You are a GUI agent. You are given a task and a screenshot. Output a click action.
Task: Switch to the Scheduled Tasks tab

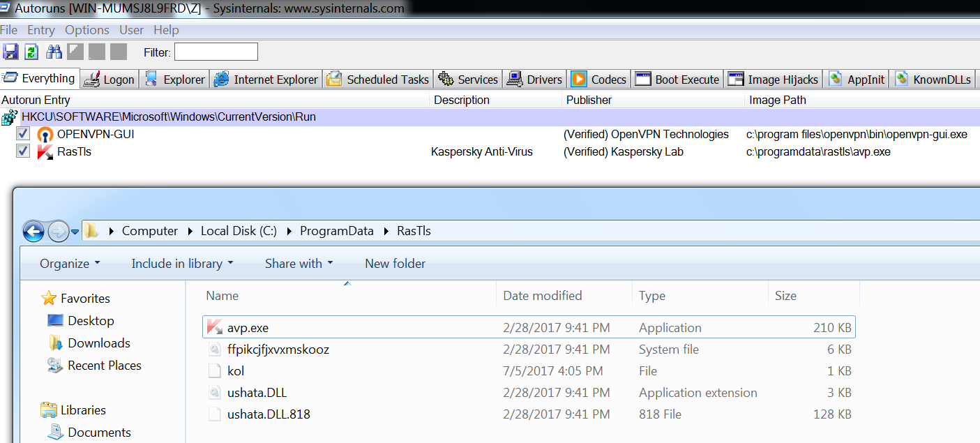[378, 80]
